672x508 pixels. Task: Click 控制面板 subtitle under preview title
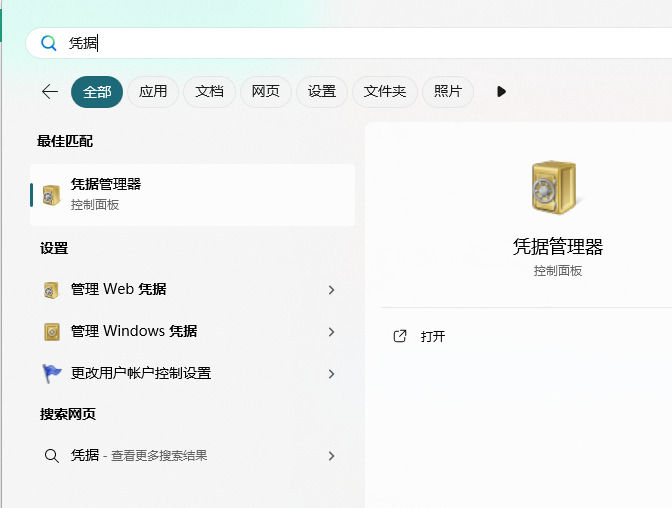click(x=558, y=271)
